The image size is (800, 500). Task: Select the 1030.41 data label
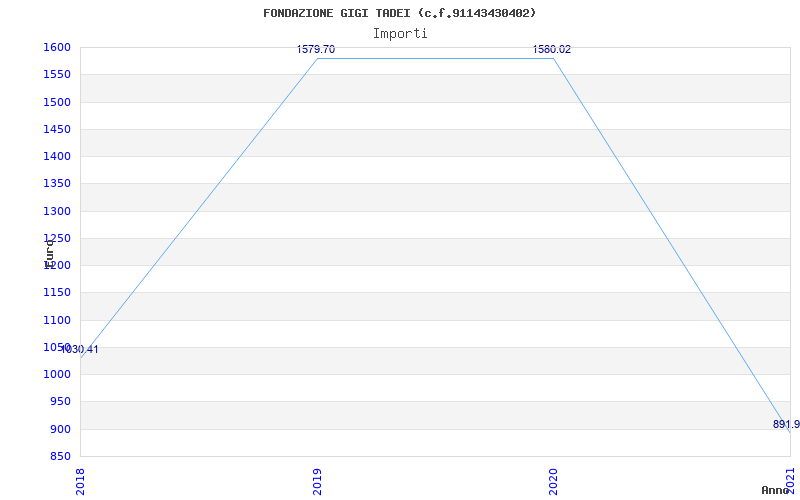[80, 349]
